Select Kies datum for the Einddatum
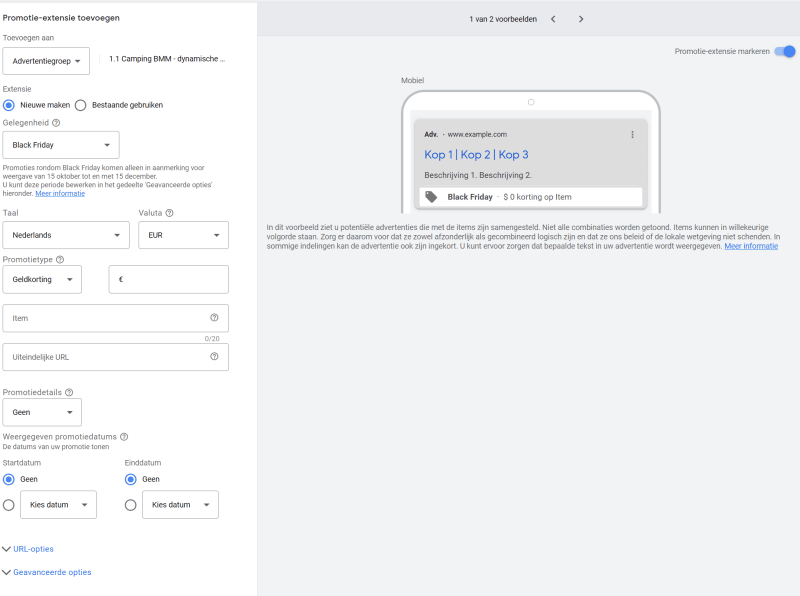800x596 pixels. 130,504
